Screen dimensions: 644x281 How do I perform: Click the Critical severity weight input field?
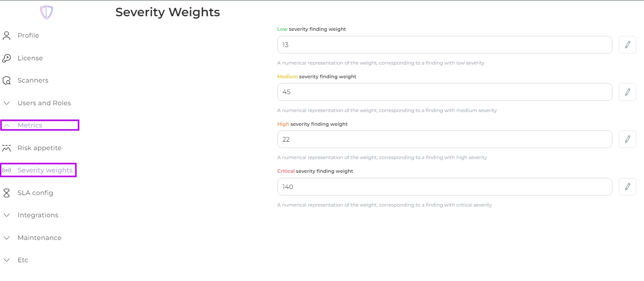tap(444, 187)
